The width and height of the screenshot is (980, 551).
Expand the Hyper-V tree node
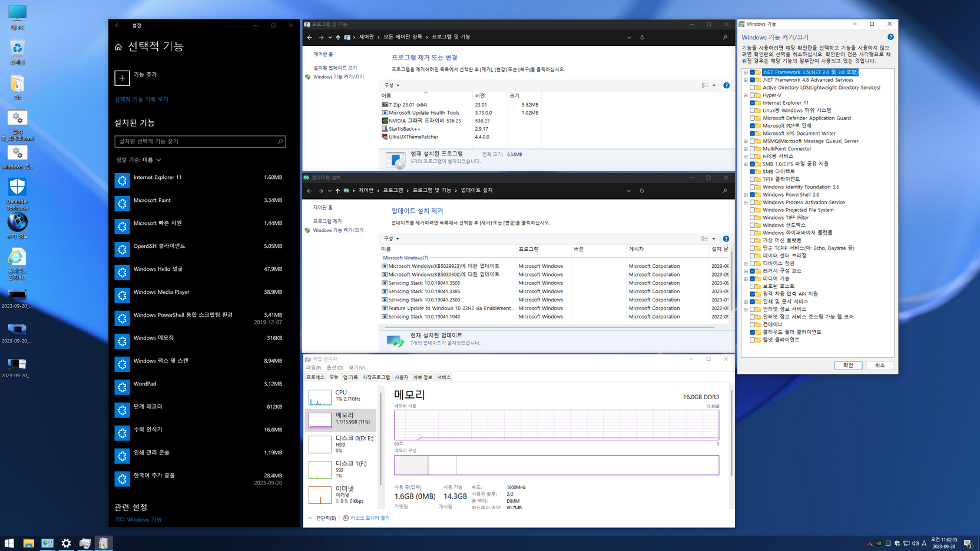click(x=746, y=95)
